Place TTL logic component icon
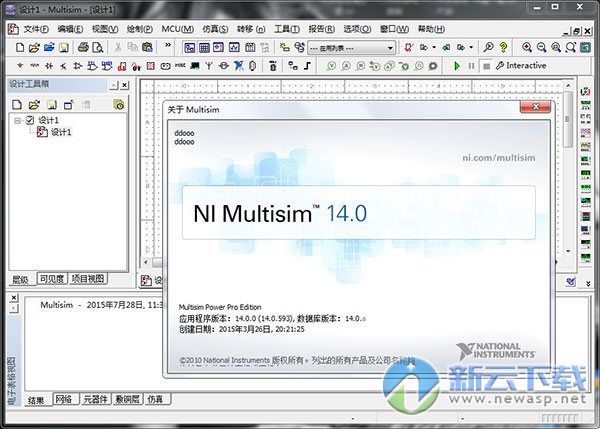 (x=92, y=66)
